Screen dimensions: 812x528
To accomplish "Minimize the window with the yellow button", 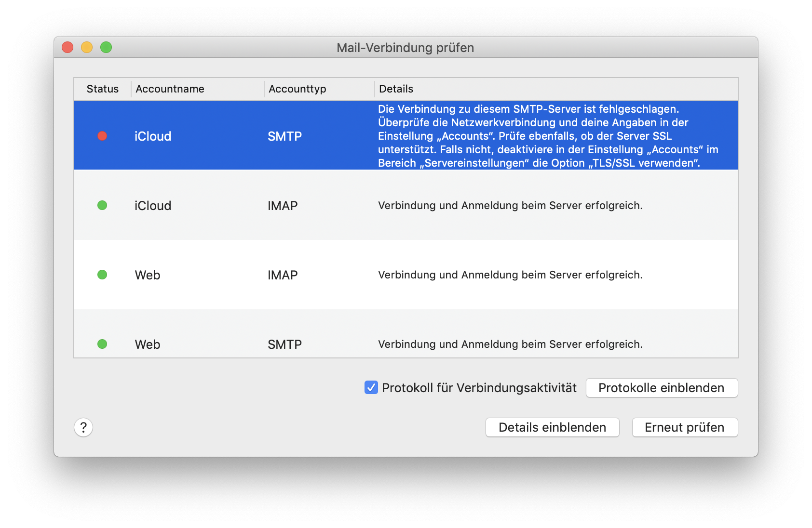I will pos(87,47).
